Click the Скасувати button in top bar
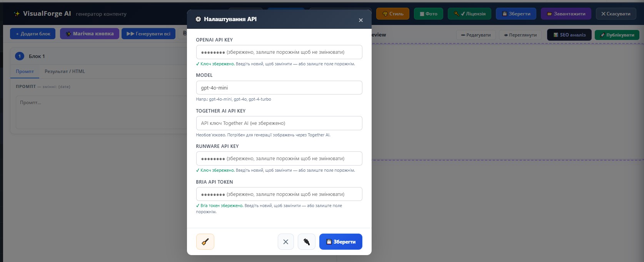The height and width of the screenshot is (262, 644). tap(616, 14)
